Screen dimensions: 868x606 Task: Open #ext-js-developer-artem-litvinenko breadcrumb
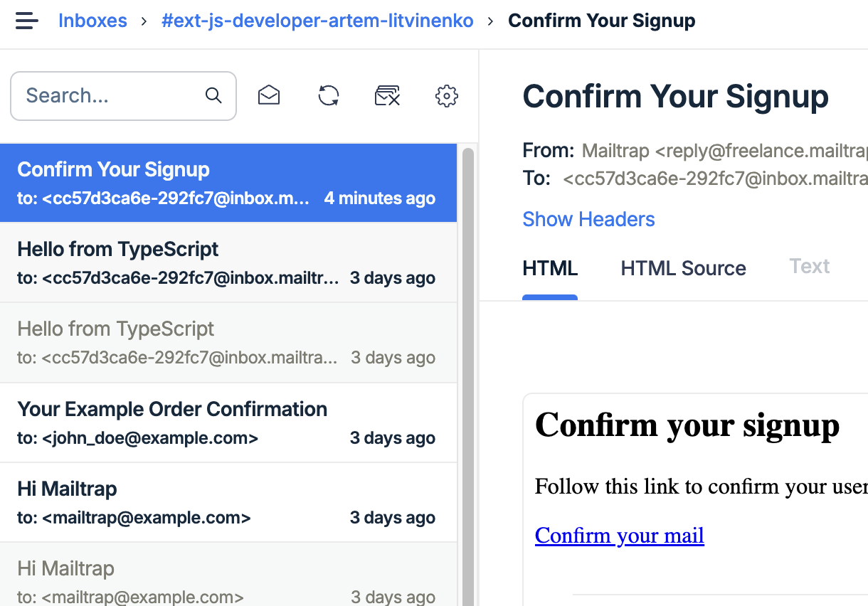pos(317,21)
